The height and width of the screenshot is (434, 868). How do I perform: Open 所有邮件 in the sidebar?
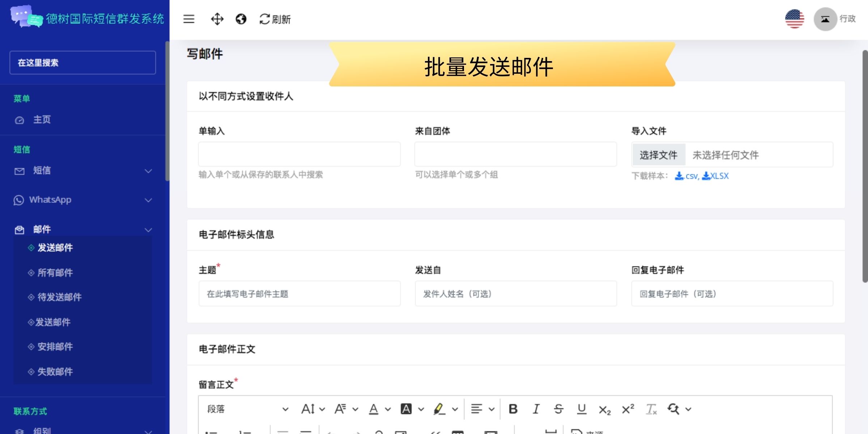pos(55,273)
